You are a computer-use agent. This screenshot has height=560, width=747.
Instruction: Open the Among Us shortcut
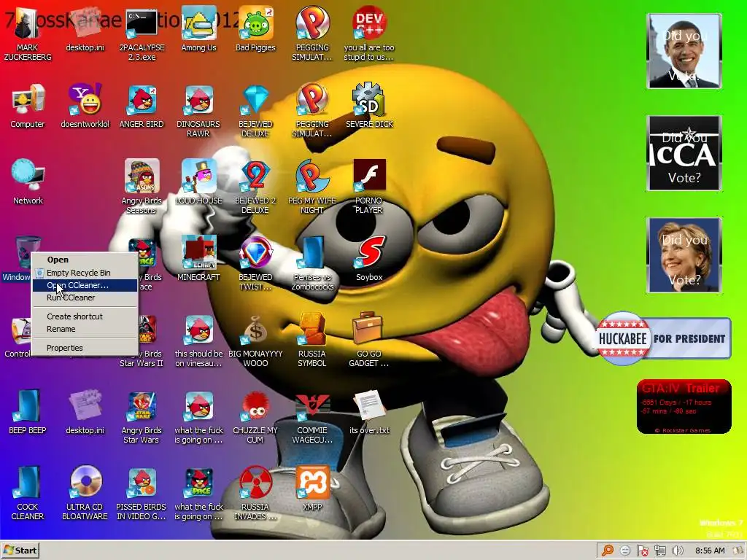[198, 29]
